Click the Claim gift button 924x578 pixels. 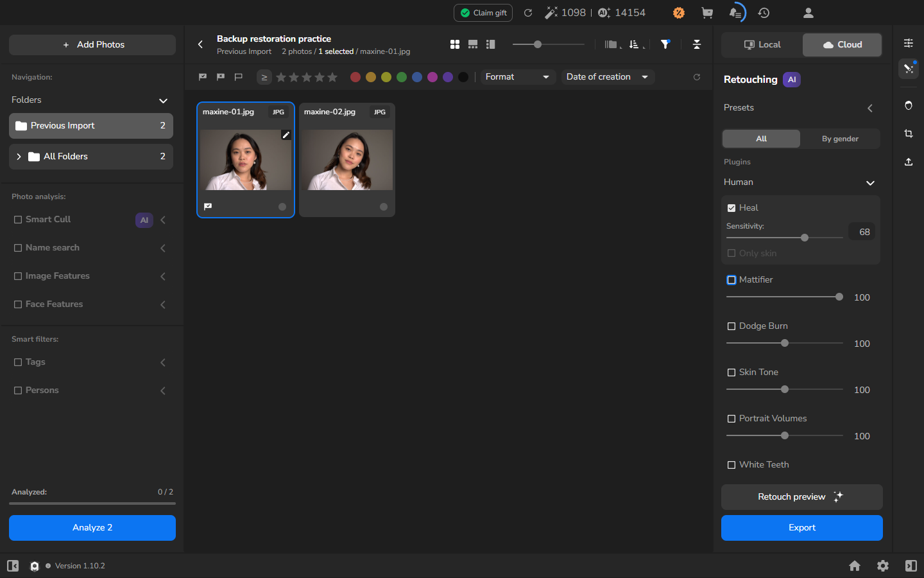pyautogui.click(x=483, y=13)
